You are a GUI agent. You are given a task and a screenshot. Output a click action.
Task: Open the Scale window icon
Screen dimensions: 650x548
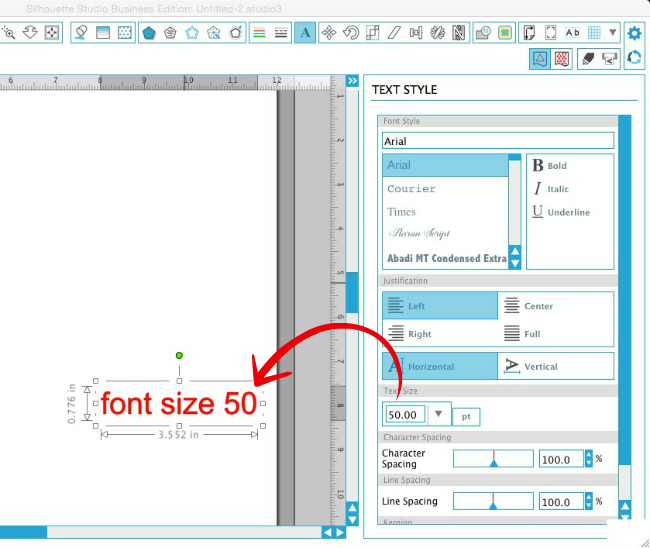click(x=372, y=33)
